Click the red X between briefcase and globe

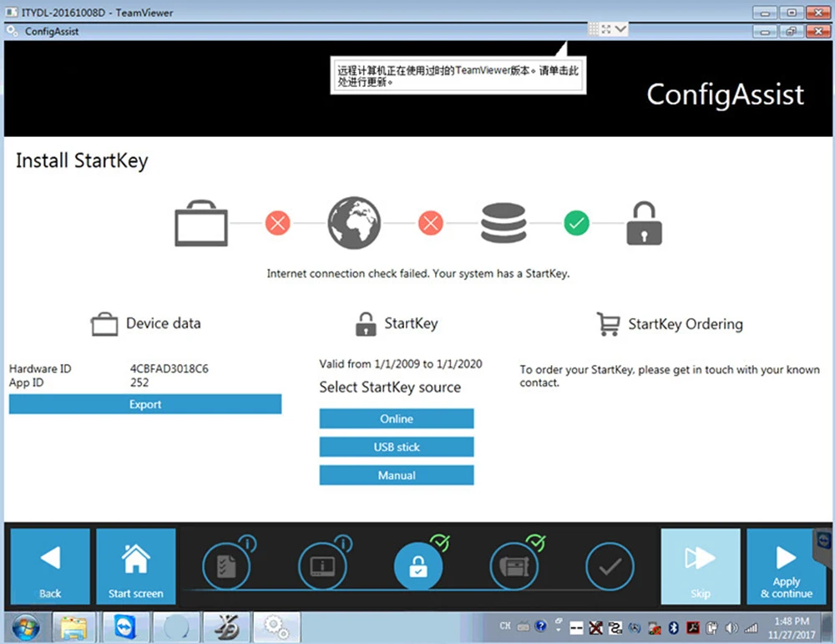click(278, 223)
